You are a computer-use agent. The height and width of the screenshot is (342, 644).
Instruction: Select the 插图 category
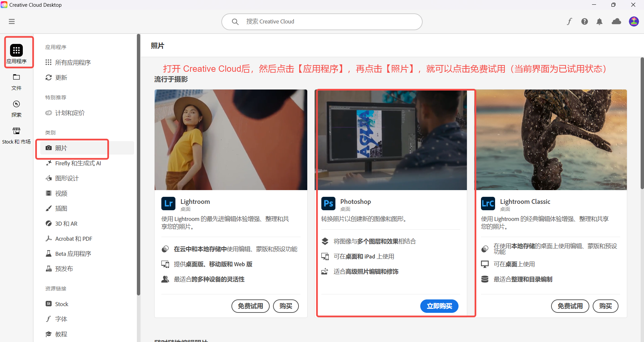pos(87,209)
